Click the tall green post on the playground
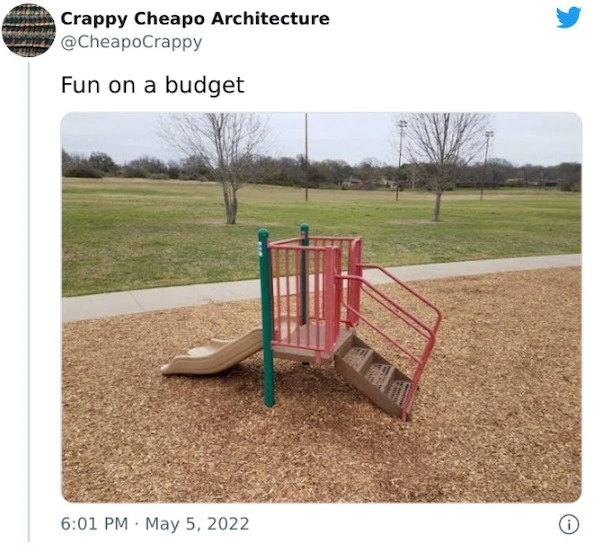Image resolution: width=600 pixels, height=545 pixels. (266, 318)
